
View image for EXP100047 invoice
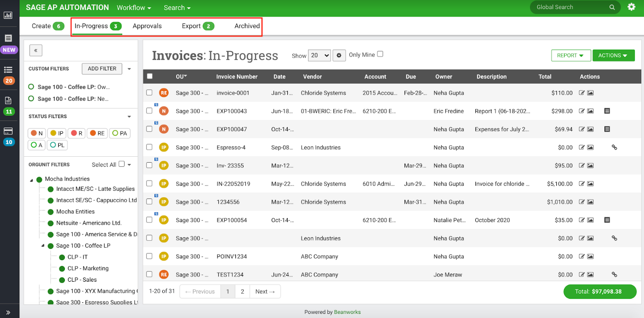pyautogui.click(x=590, y=129)
